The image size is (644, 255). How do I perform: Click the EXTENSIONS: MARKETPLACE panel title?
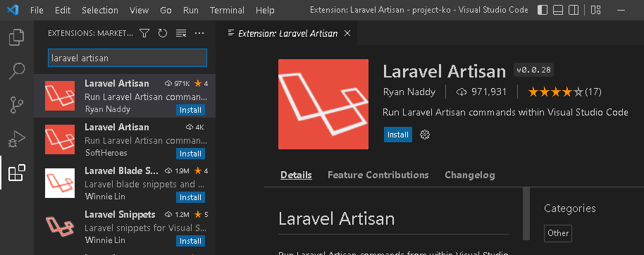click(x=90, y=33)
